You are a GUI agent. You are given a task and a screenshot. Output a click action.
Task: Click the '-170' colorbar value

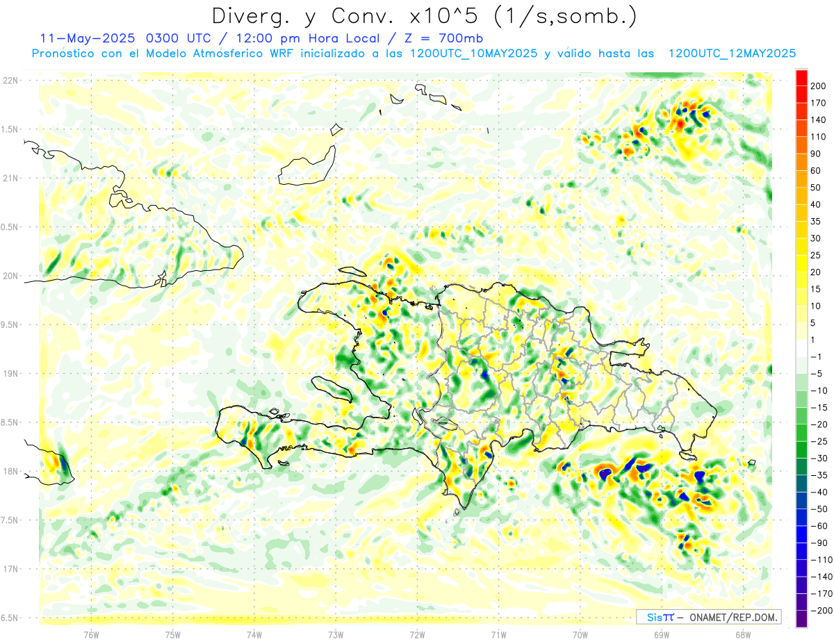coord(821,594)
